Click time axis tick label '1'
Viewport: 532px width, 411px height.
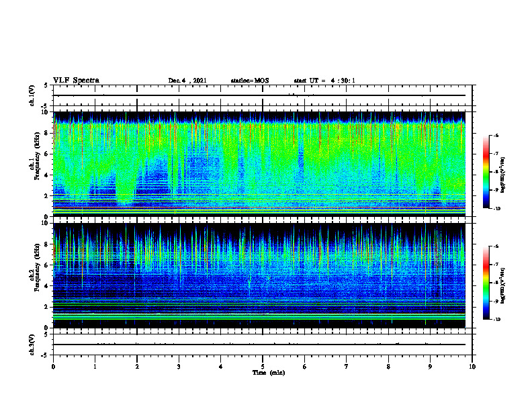click(x=95, y=367)
